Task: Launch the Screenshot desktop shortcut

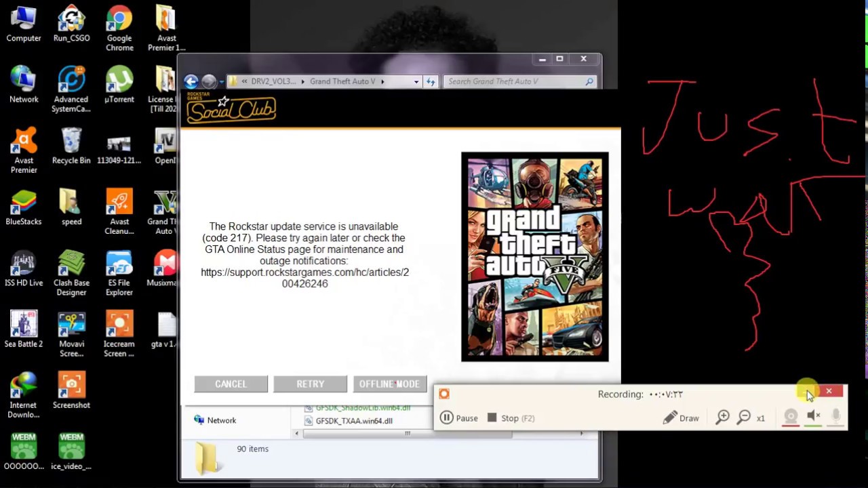Action: (x=71, y=390)
